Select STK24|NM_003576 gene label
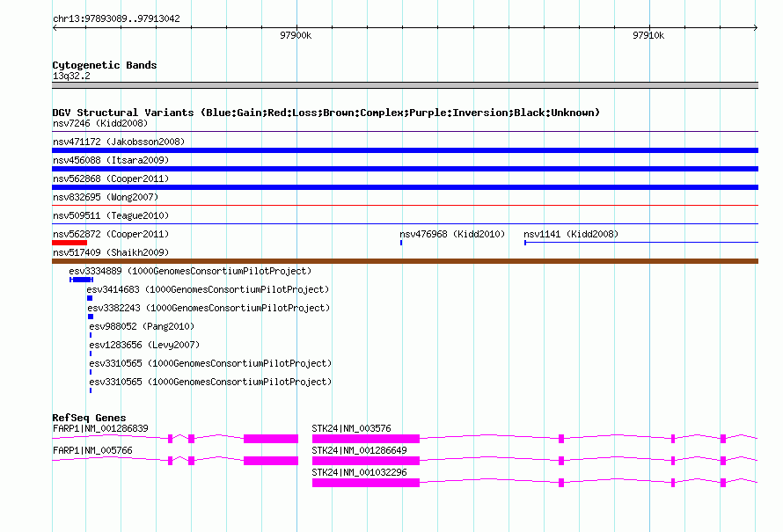Screen dimensions: 783x532 351,428
